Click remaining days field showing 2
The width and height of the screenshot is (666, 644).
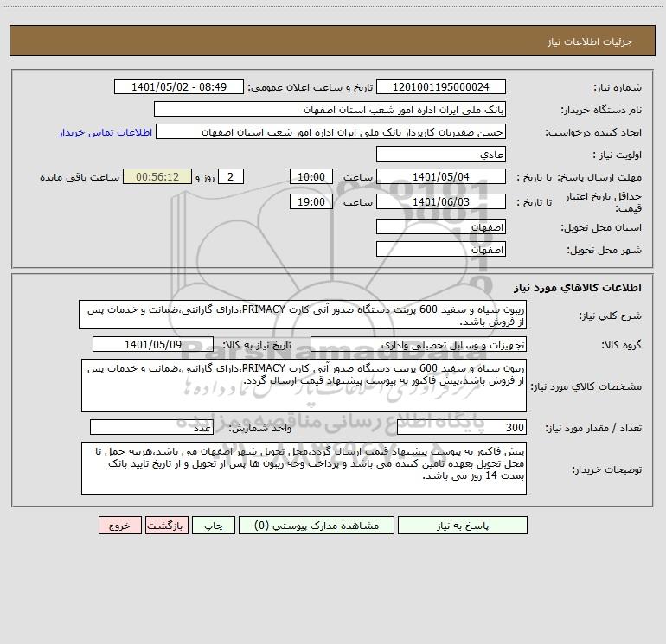pyautogui.click(x=231, y=176)
